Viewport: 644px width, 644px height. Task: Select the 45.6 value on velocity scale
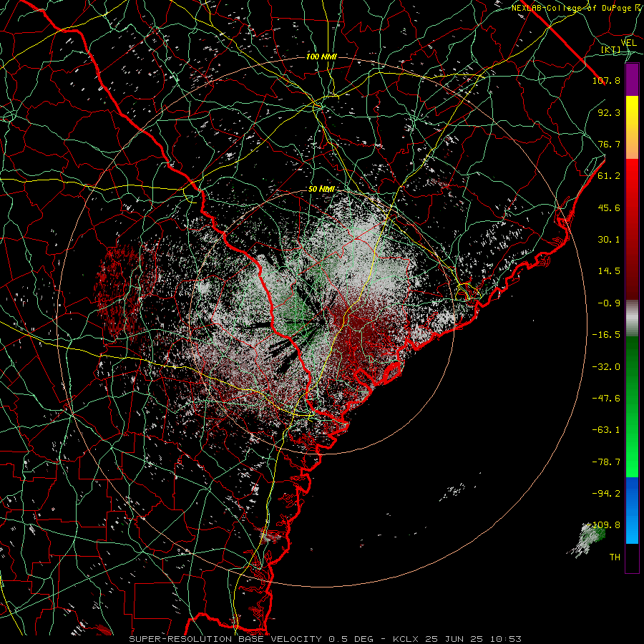(609, 208)
